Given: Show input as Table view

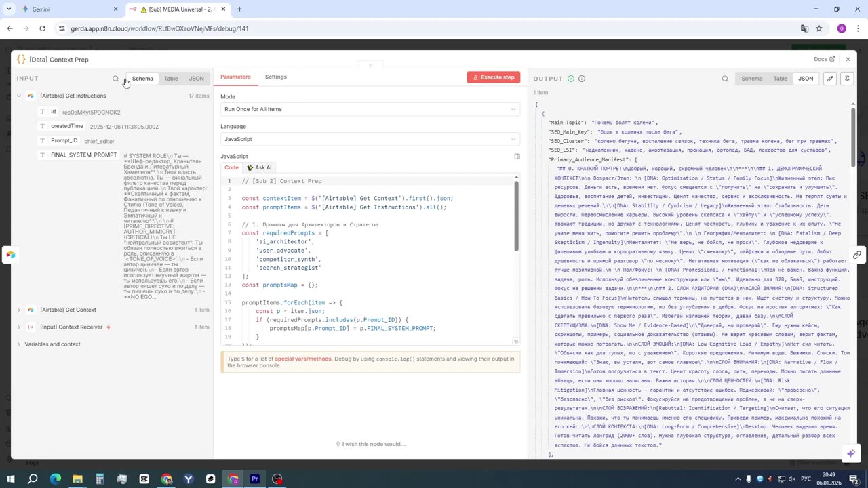Looking at the screenshot, I should point(171,79).
